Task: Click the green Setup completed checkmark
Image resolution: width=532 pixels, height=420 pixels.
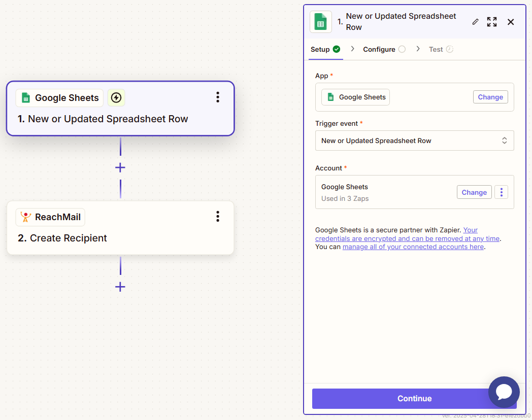Action: click(337, 49)
